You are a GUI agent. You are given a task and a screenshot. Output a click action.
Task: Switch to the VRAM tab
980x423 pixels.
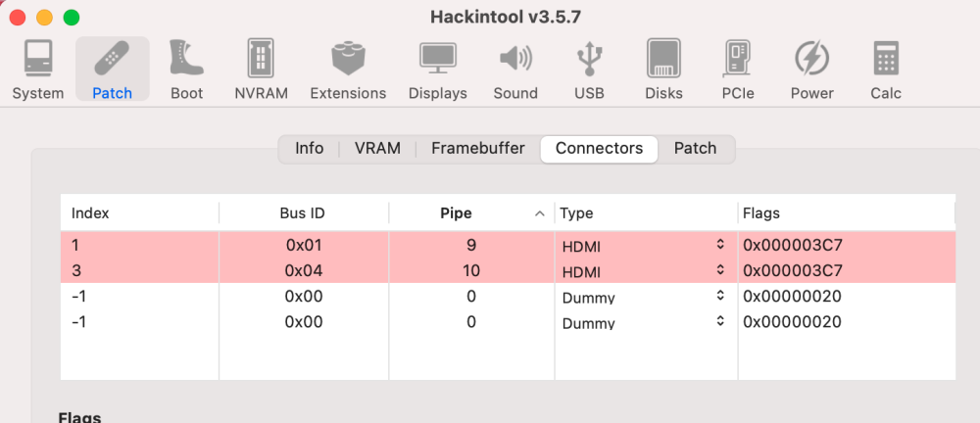click(377, 149)
